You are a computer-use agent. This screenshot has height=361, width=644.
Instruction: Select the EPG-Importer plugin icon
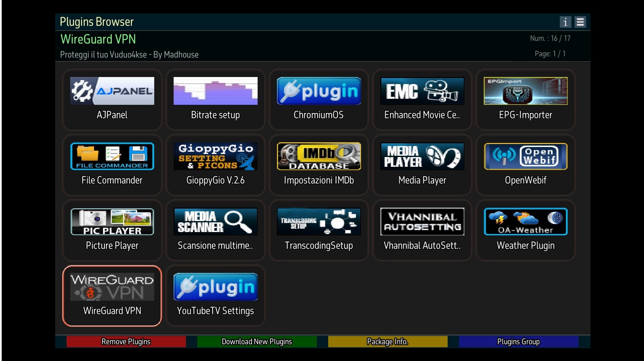526,91
